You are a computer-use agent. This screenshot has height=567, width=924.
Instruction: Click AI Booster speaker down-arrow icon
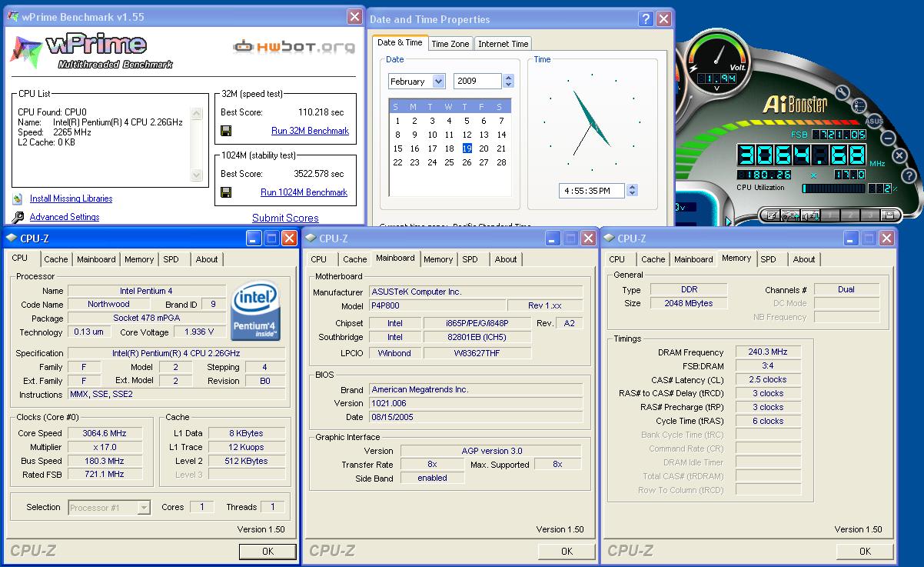810,215
